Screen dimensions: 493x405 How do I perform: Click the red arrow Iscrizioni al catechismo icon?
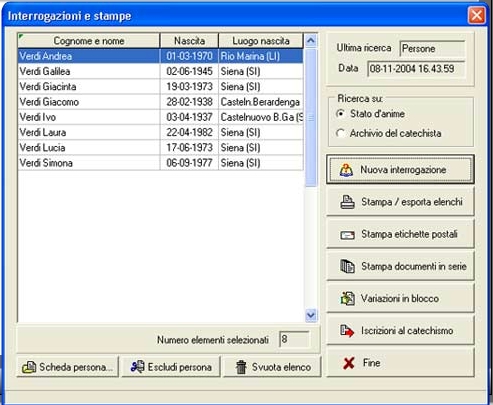[x=347, y=331]
